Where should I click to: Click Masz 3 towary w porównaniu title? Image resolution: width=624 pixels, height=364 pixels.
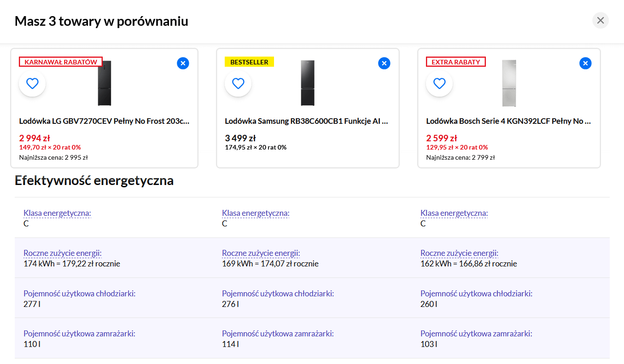click(101, 21)
